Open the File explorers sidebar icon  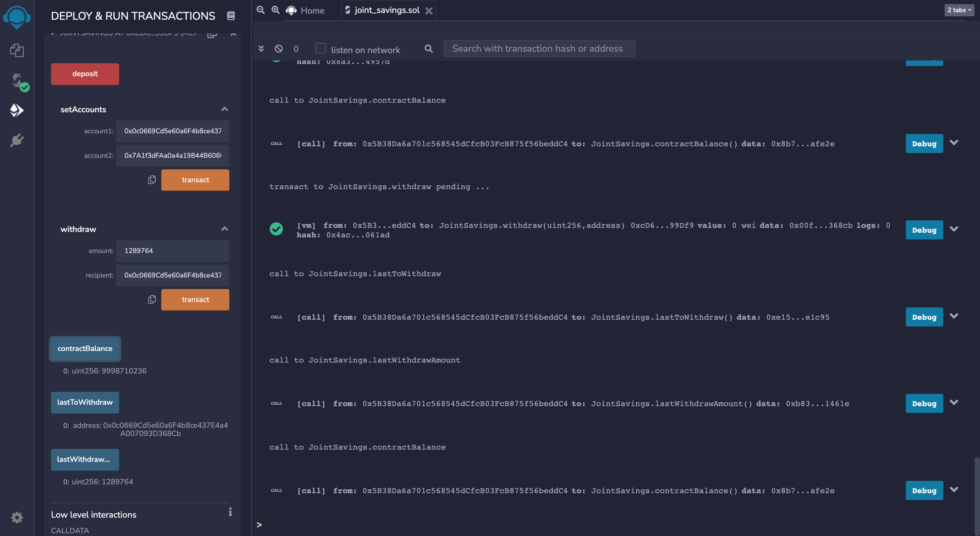pyautogui.click(x=17, y=50)
